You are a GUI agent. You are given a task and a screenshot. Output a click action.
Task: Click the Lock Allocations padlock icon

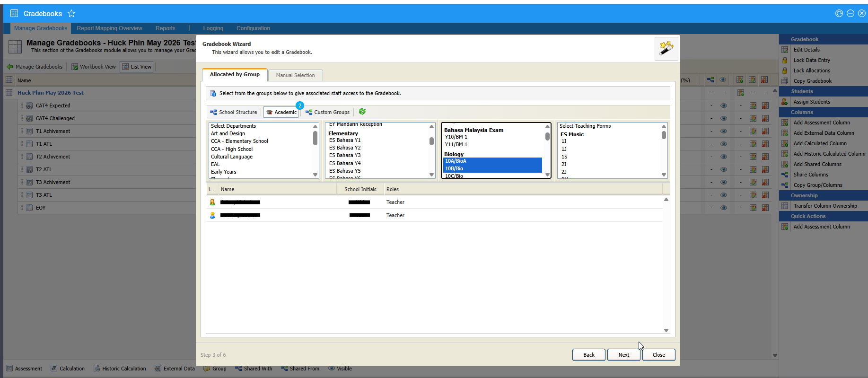[x=785, y=70]
